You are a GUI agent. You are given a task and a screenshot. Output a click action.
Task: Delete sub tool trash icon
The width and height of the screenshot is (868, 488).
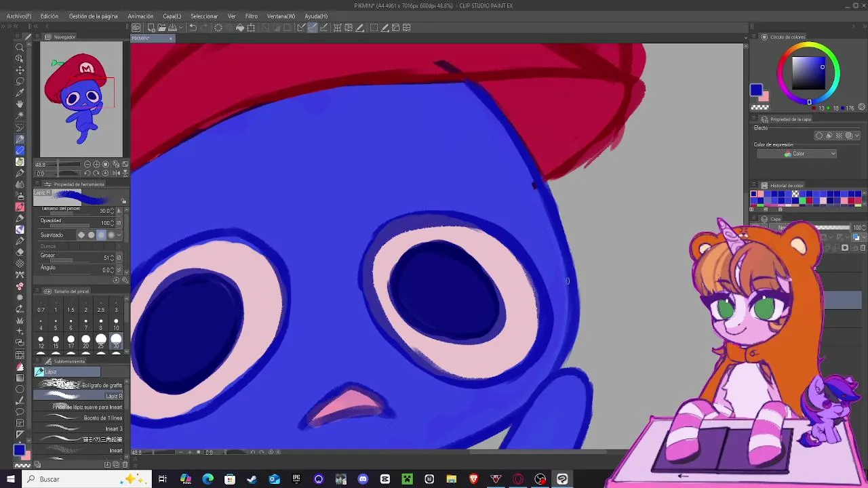point(125,465)
